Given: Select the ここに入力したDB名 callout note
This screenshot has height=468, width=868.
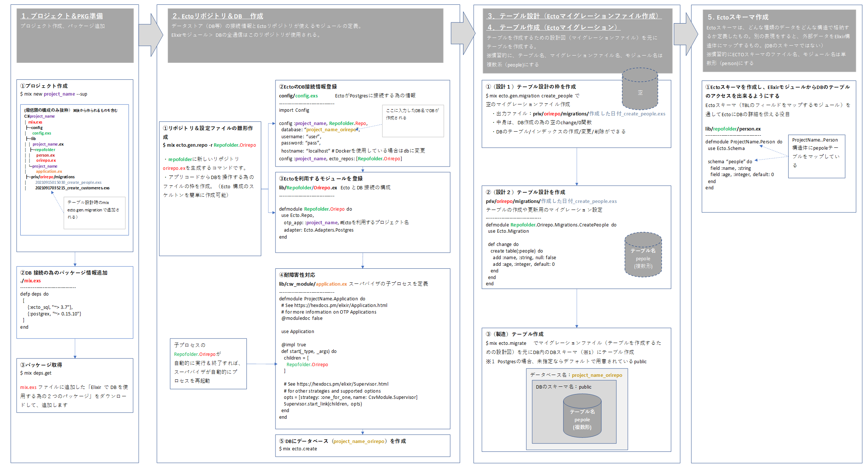Looking at the screenshot, I should point(413,121).
